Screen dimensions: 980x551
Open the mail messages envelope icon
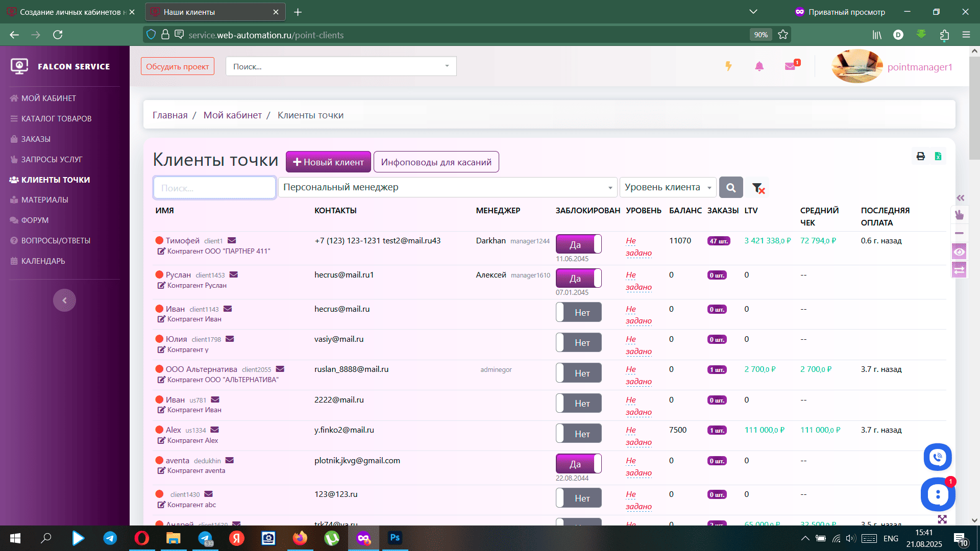(790, 66)
